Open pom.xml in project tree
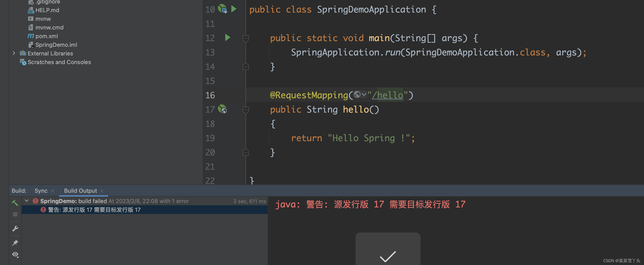The width and height of the screenshot is (644, 265). [47, 36]
